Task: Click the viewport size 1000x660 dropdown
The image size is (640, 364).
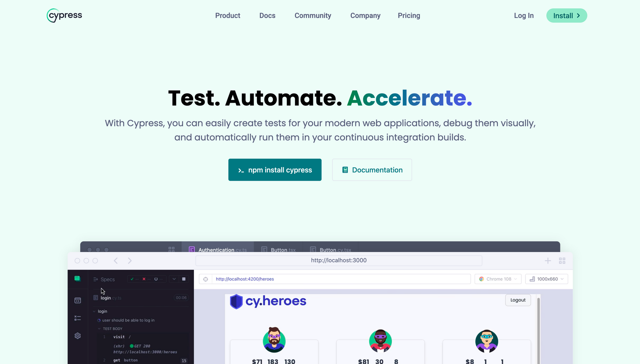Action: coord(547,279)
